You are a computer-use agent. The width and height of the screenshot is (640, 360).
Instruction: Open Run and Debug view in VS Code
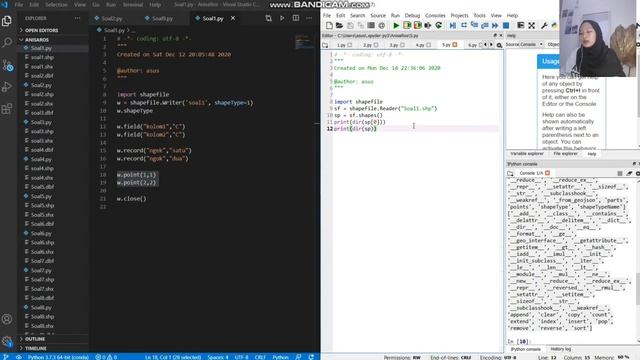point(7,87)
